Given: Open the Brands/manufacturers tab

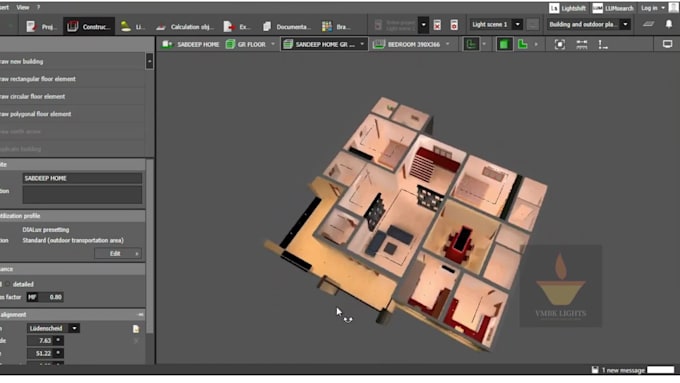Looking at the screenshot, I should [x=336, y=26].
